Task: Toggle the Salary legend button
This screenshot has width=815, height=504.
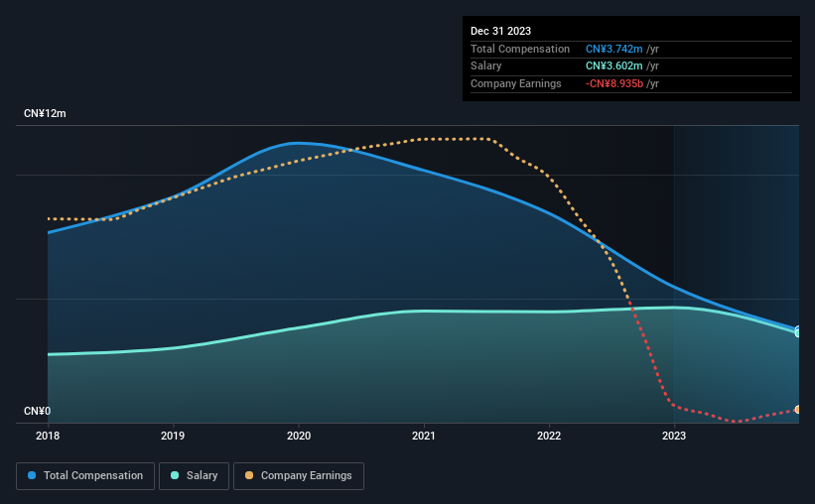Action: [194, 476]
